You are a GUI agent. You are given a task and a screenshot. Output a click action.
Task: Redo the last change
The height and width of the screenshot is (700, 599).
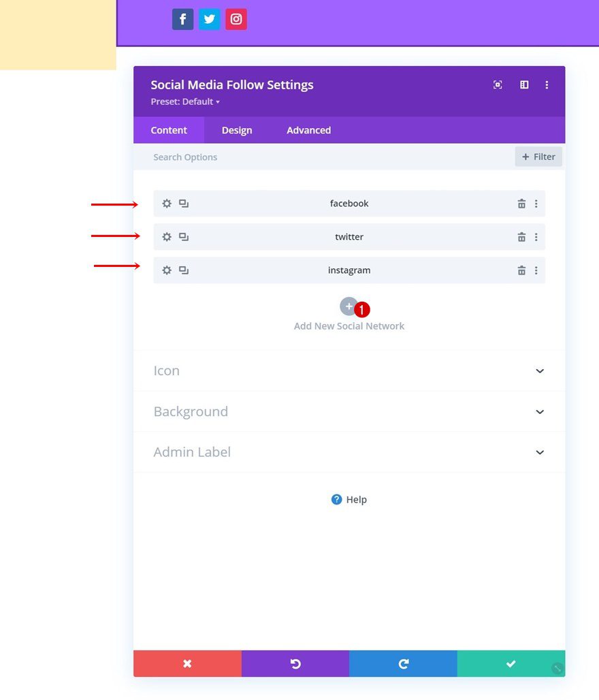[x=404, y=663]
